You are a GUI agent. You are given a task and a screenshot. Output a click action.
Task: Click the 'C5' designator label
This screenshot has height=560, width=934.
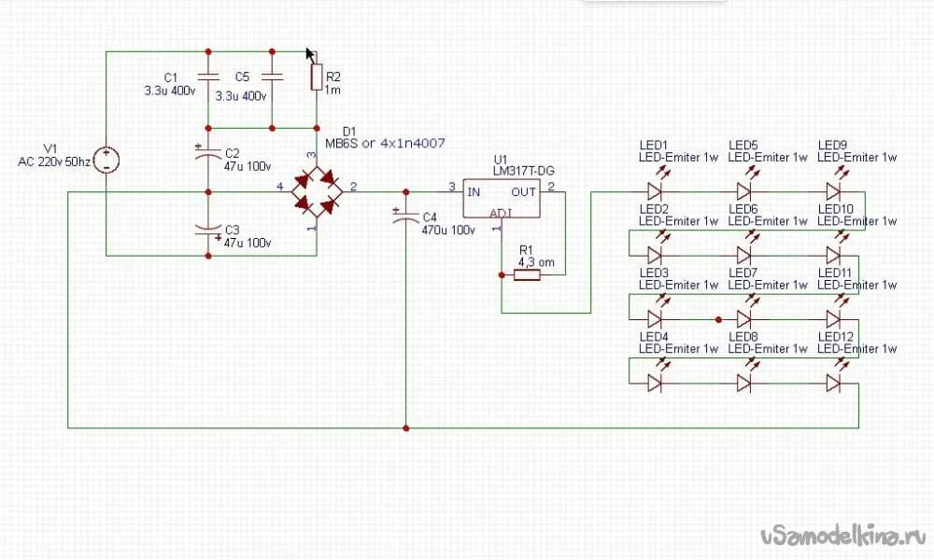click(242, 77)
